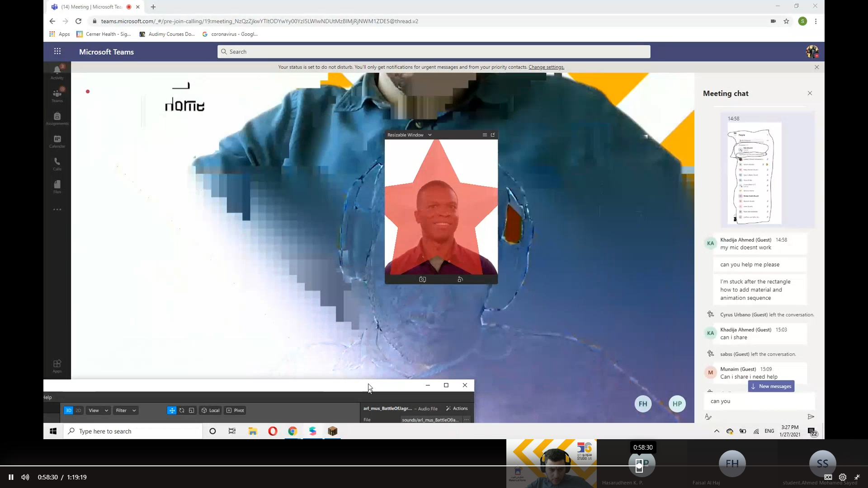Screen dimensions: 868x488
Task: Switch the editor viewport to 3D
Action: click(68, 410)
